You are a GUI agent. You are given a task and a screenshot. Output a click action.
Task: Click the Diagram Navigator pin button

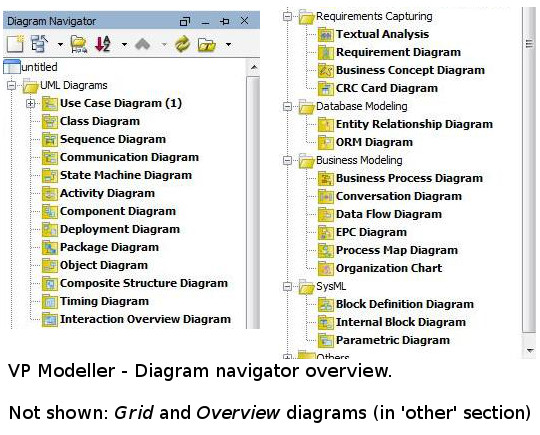(x=225, y=21)
